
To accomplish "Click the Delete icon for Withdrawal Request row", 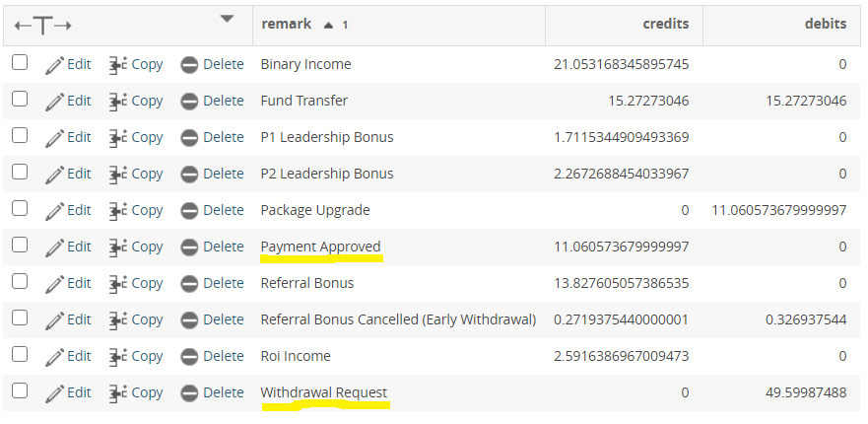I will click(189, 392).
